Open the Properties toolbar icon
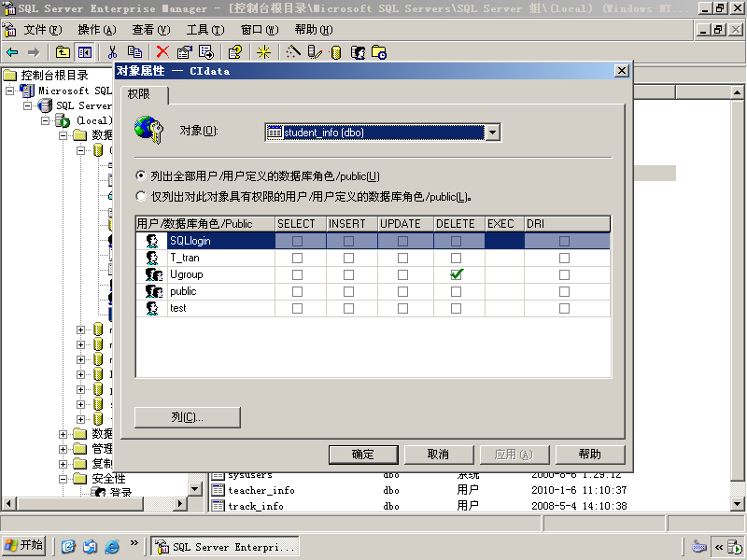 pos(184,52)
